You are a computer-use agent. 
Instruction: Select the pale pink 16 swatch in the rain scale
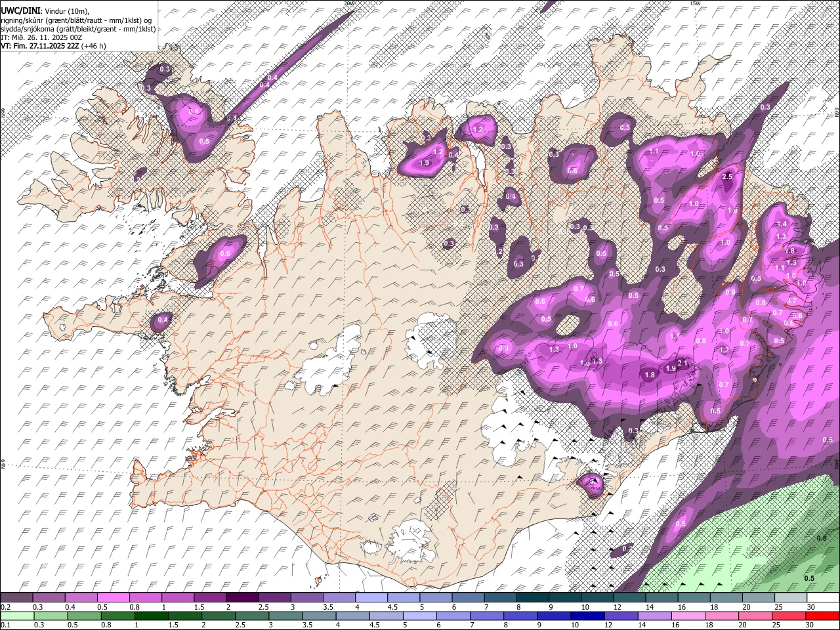click(687, 616)
